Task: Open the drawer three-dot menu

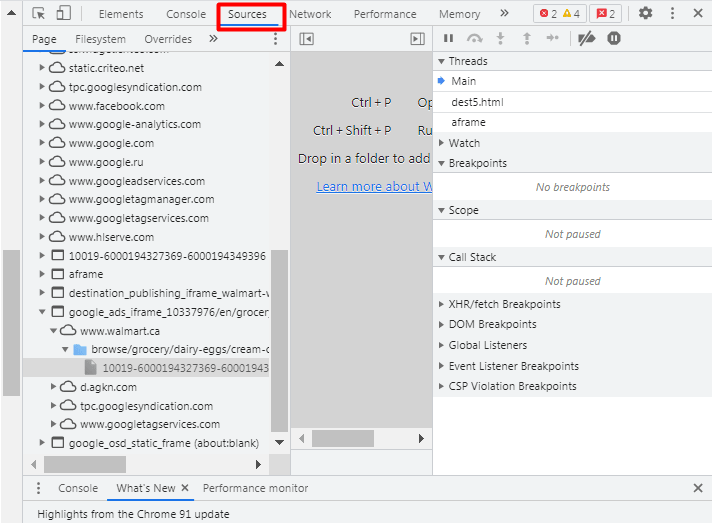Action: (x=38, y=488)
